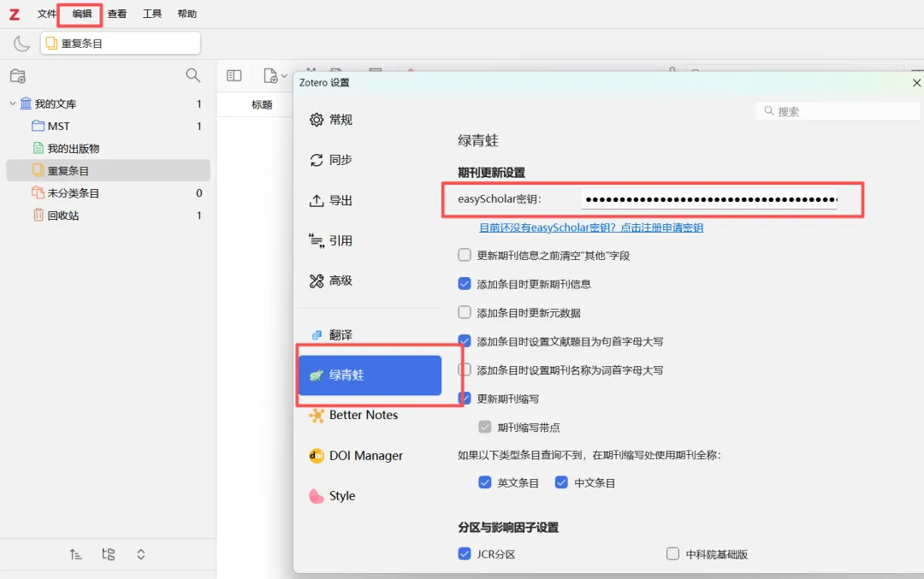Click the new item document icon

[270, 75]
